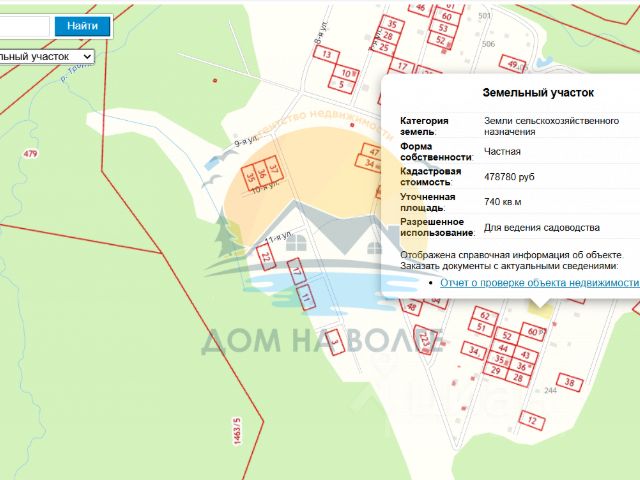
Task: Click land parcel 22 near 11-я ул.
Action: coord(265,257)
